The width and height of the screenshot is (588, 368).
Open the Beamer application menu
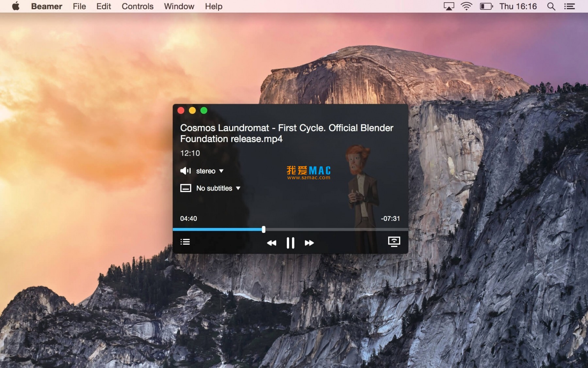click(x=47, y=6)
